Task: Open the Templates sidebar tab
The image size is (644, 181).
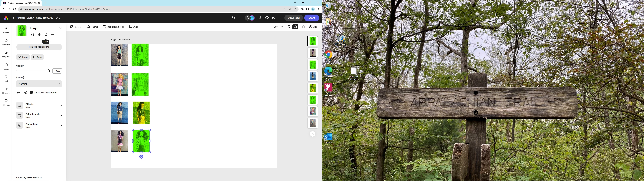Action: 6,54
